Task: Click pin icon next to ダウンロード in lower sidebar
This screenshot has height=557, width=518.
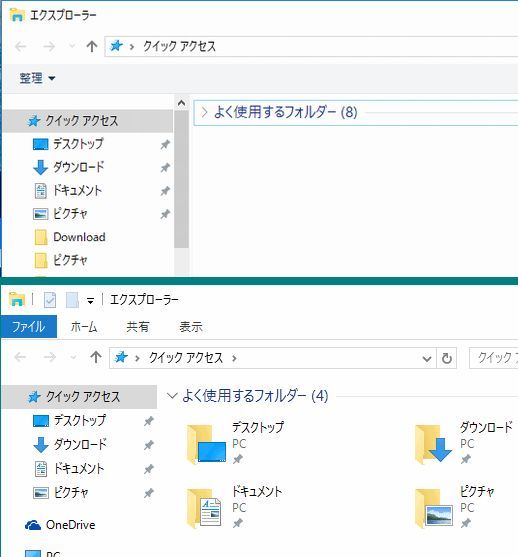Action: (x=149, y=445)
